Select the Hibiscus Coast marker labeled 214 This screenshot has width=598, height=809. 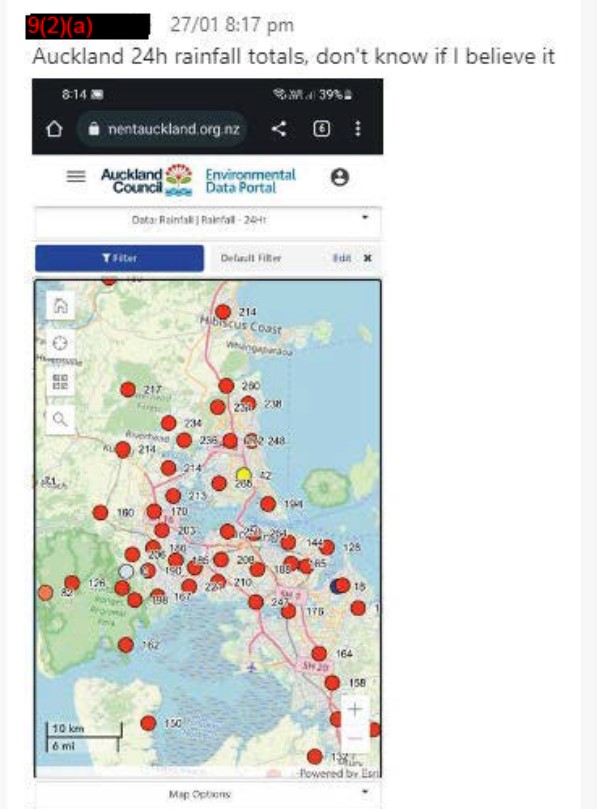(x=223, y=312)
